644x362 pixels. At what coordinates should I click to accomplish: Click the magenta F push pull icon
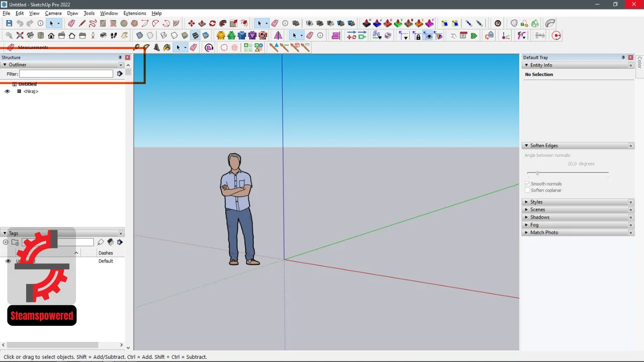(x=430, y=23)
